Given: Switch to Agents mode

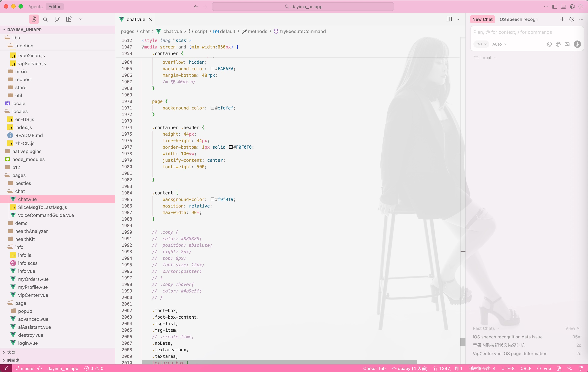Looking at the screenshot, I should coord(35,7).
